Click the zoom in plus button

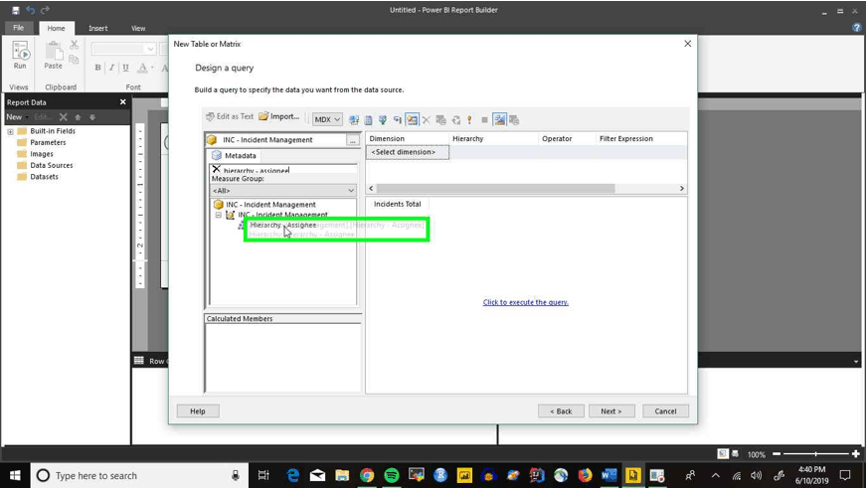coord(856,453)
